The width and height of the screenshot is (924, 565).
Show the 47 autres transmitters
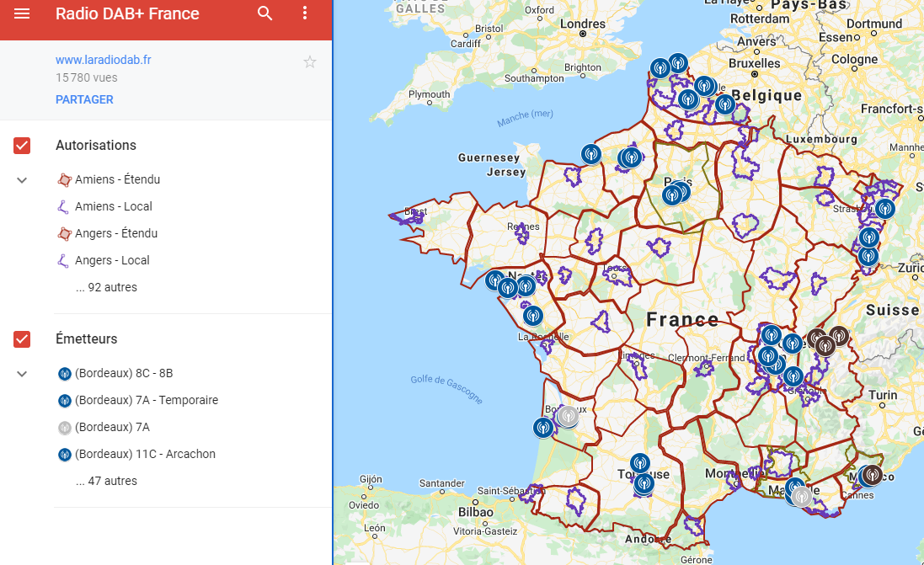pos(106,481)
